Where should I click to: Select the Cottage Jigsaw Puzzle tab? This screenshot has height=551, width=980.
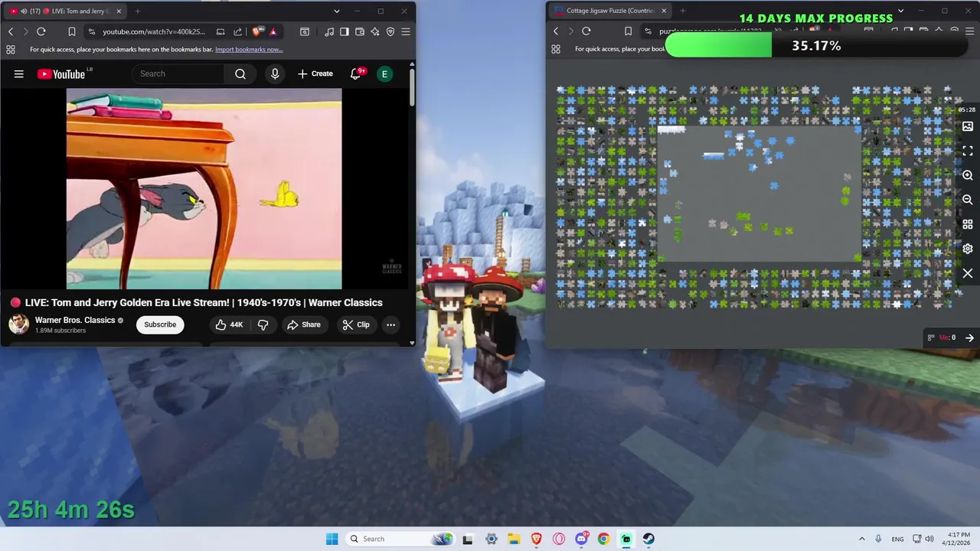[x=610, y=11]
